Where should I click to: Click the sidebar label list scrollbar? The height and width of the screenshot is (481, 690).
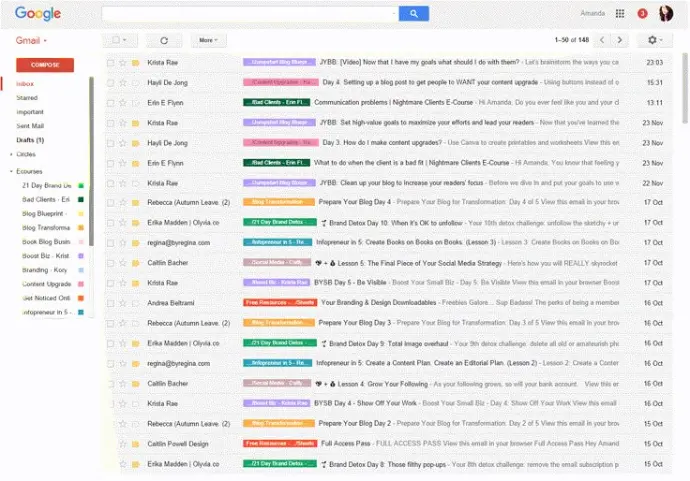pos(91,161)
